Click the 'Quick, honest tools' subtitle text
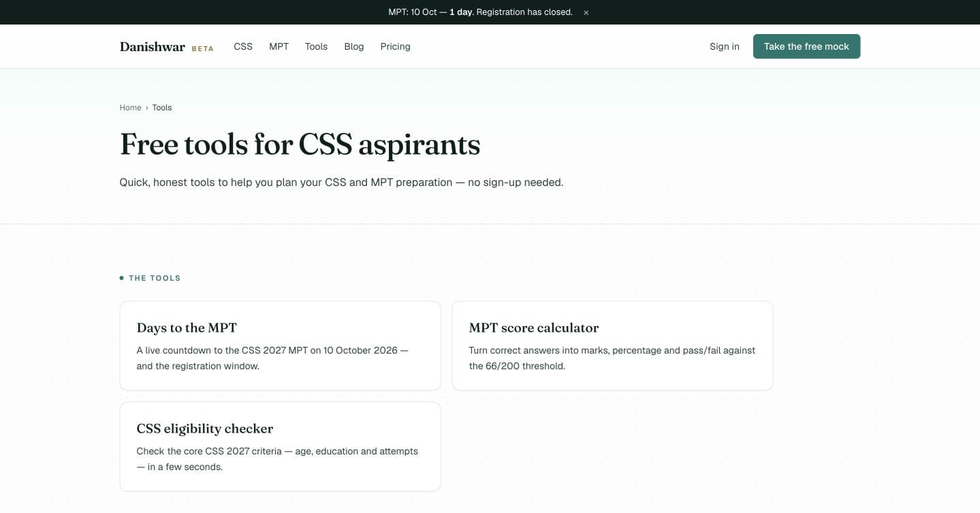The image size is (980, 513). pyautogui.click(x=341, y=183)
